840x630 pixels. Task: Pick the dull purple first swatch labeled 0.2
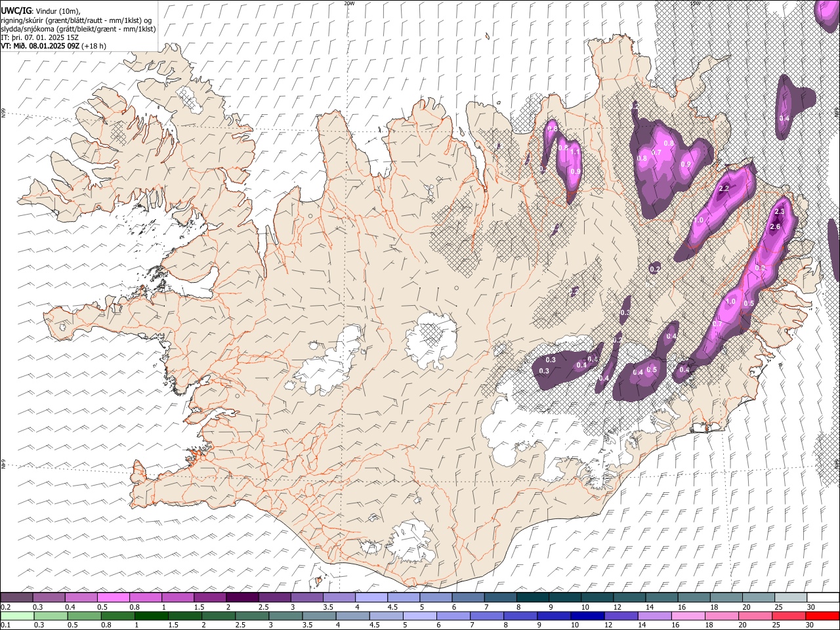pyautogui.click(x=16, y=598)
